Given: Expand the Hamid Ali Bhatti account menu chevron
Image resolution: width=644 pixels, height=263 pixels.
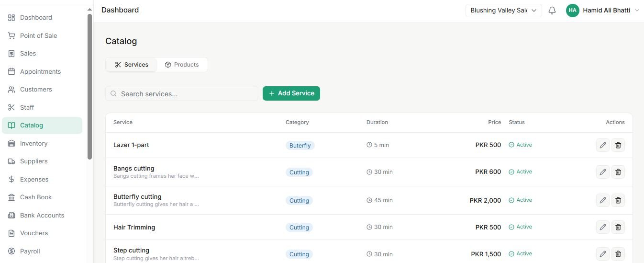Looking at the screenshot, I should coord(637,11).
